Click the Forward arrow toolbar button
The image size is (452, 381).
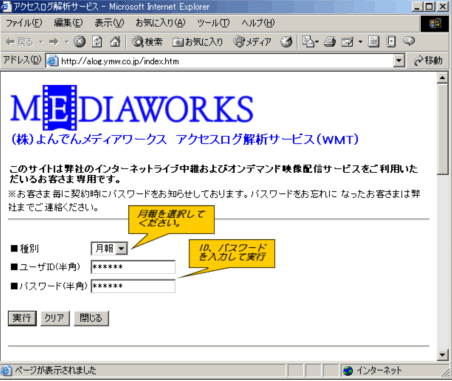[53, 42]
